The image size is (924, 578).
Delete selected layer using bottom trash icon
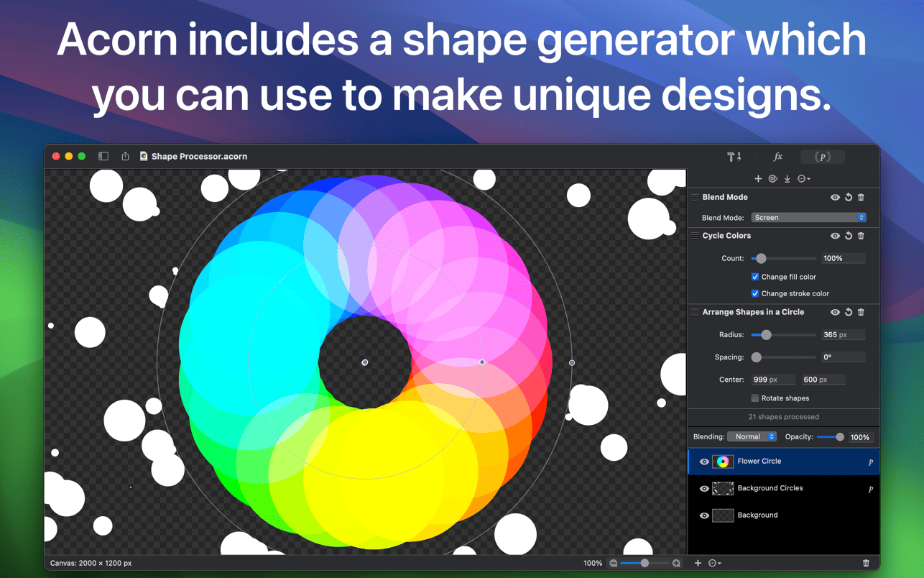pos(866,564)
